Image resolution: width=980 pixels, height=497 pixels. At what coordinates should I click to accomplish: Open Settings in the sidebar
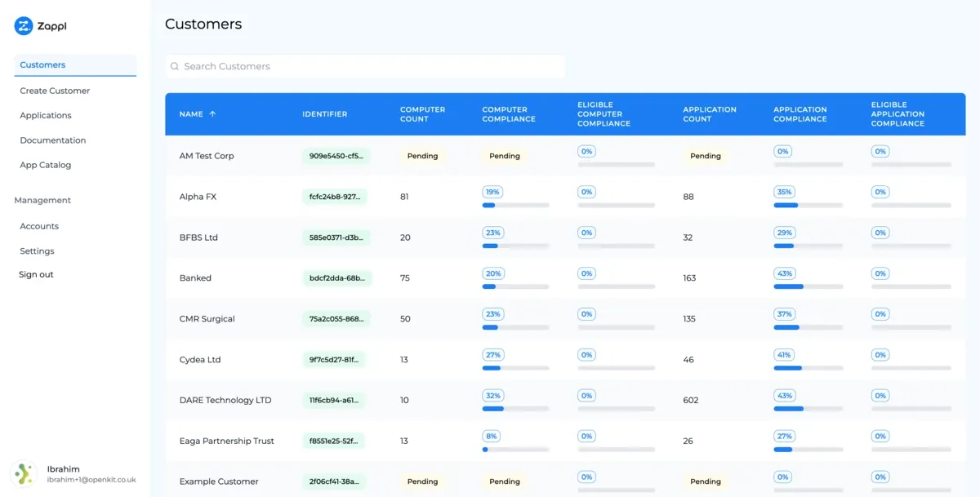(x=37, y=251)
